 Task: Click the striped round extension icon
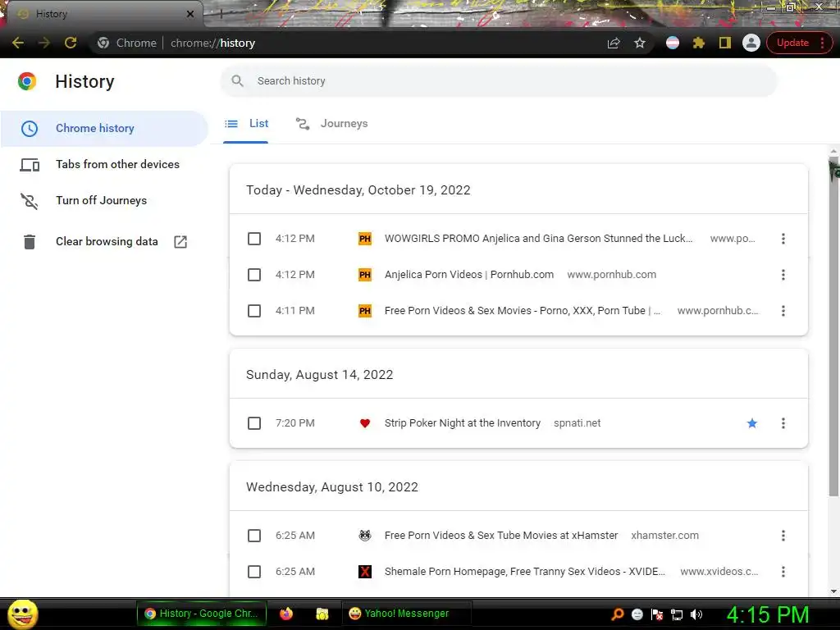[673, 43]
